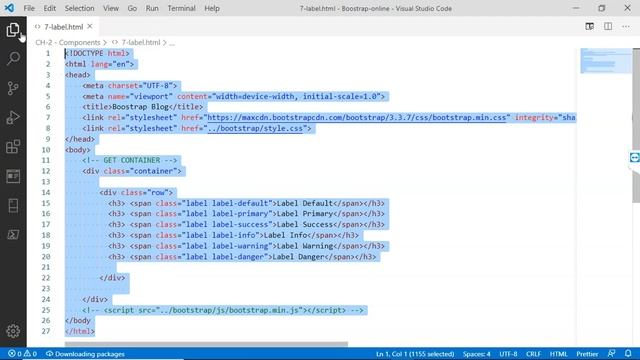This screenshot has height=360, width=640.
Task: Open the Run menu
Action: pyautogui.click(x=152, y=8)
